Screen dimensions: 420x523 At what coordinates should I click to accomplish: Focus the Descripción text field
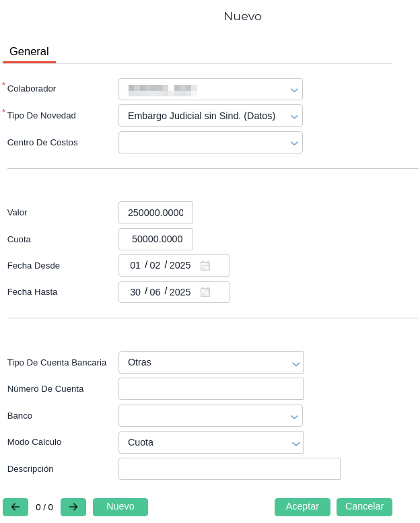(x=229, y=469)
